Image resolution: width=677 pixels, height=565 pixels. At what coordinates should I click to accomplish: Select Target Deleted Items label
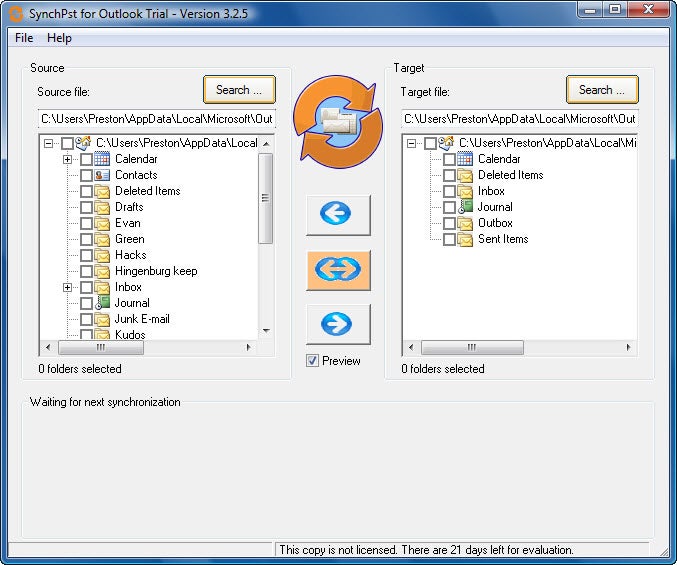point(510,175)
